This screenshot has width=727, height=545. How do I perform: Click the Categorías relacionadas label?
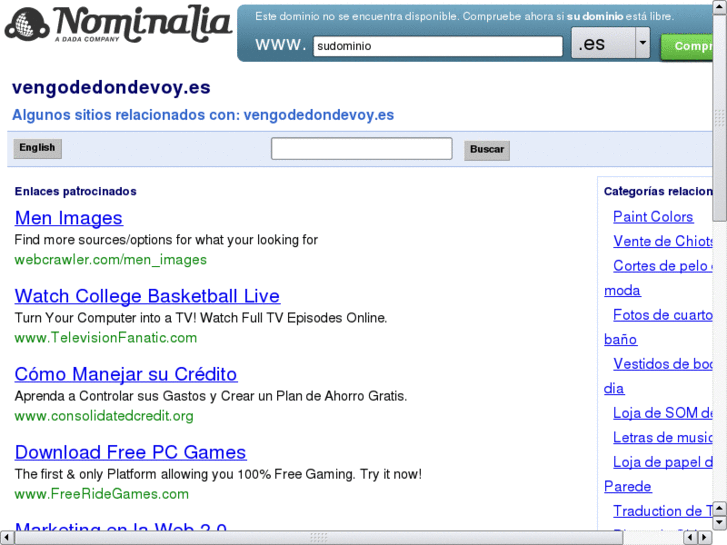(658, 192)
